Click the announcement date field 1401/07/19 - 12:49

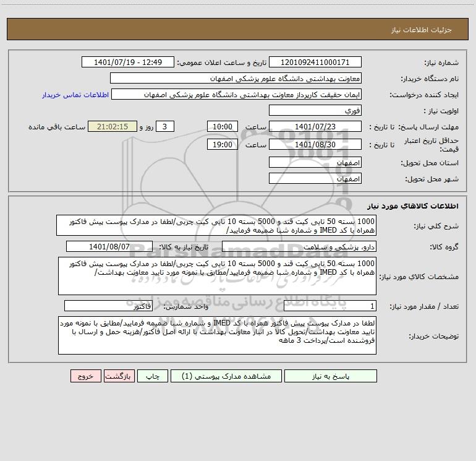point(128,62)
